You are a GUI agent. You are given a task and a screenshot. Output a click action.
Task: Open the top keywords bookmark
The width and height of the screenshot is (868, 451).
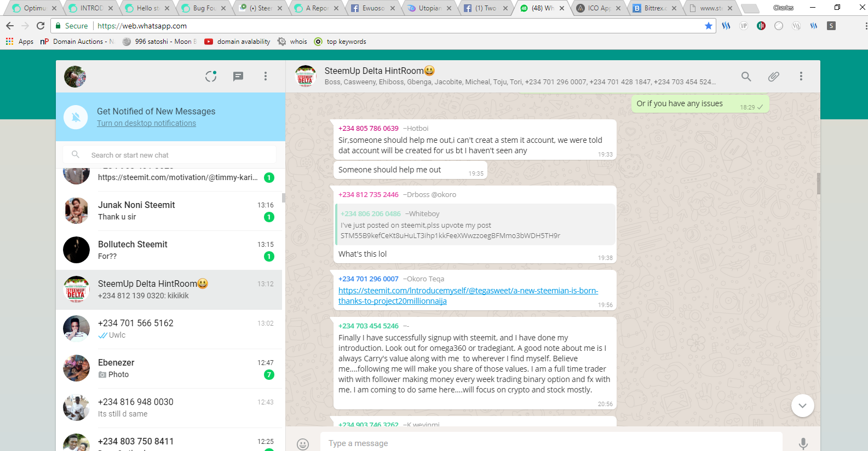tap(340, 42)
